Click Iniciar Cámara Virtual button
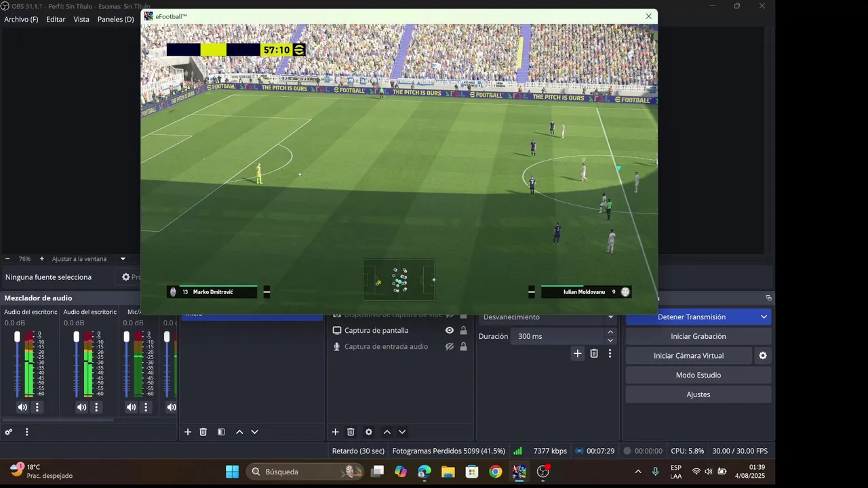The image size is (868, 488). point(688,356)
